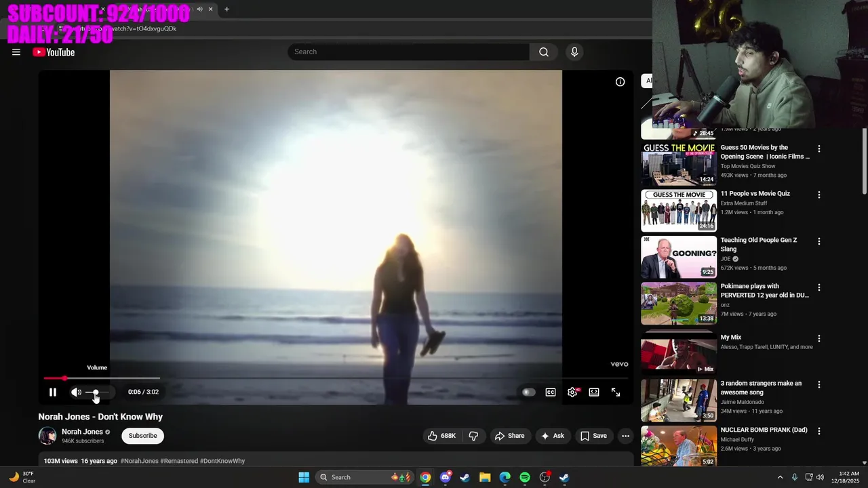
Task: Open the weather widget 30°F Clear
Action: click(x=22, y=477)
